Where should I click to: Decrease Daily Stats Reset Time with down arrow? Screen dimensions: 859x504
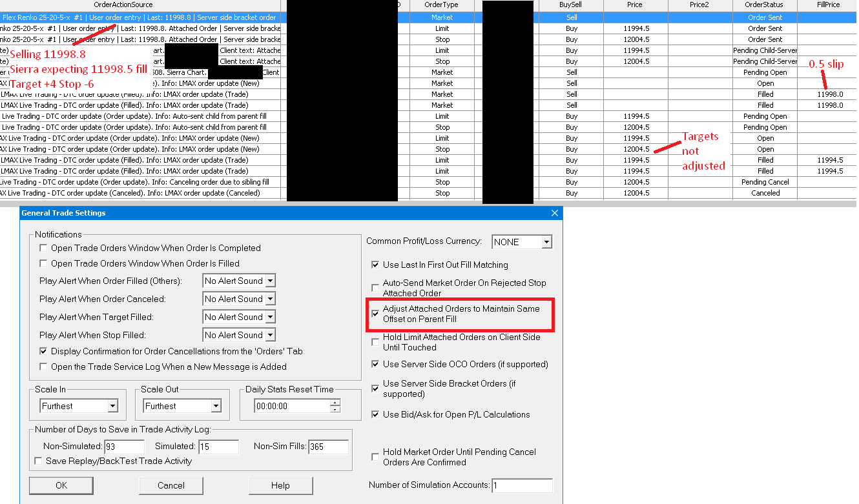point(335,409)
